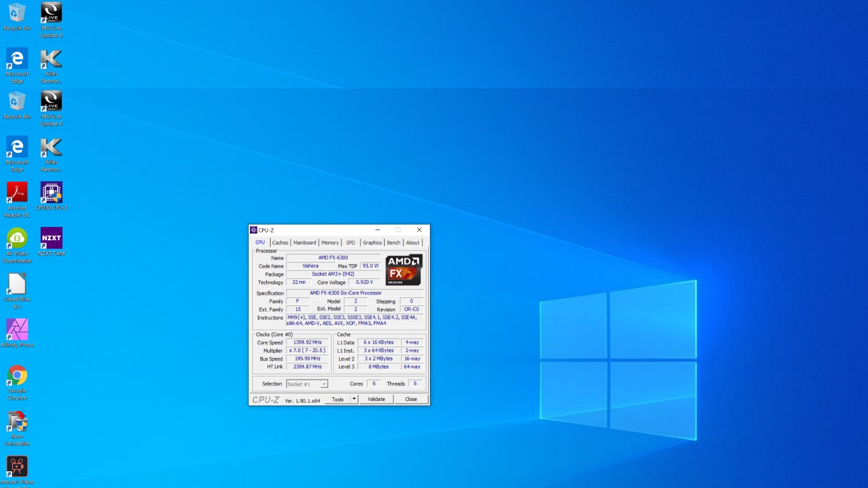View the About tab
The height and width of the screenshot is (488, 868).
413,243
